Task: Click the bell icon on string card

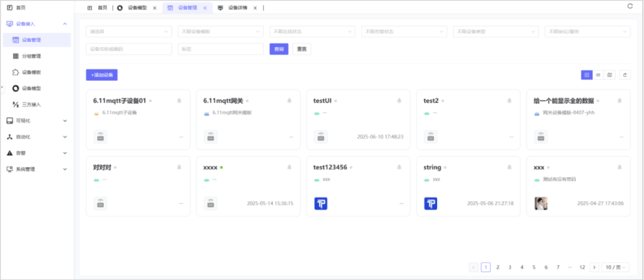Action: coord(509,168)
